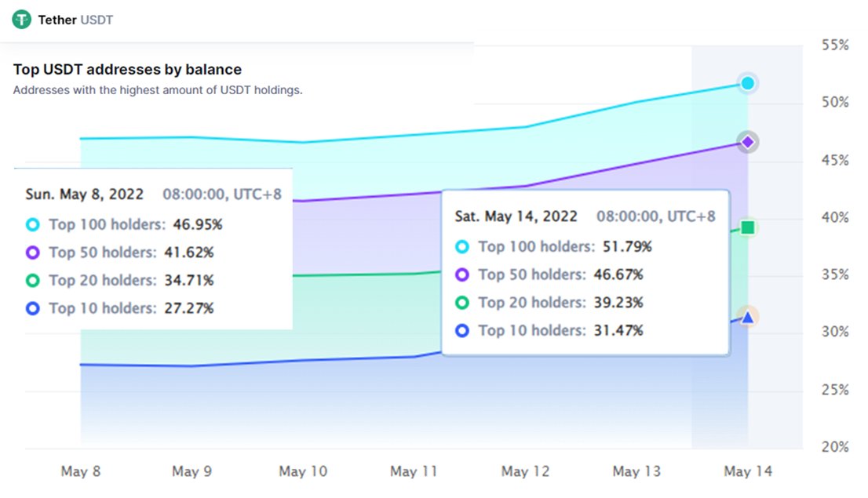This screenshot has width=868, height=498.
Task: Click the 40% y-axis label
Action: click(x=835, y=217)
